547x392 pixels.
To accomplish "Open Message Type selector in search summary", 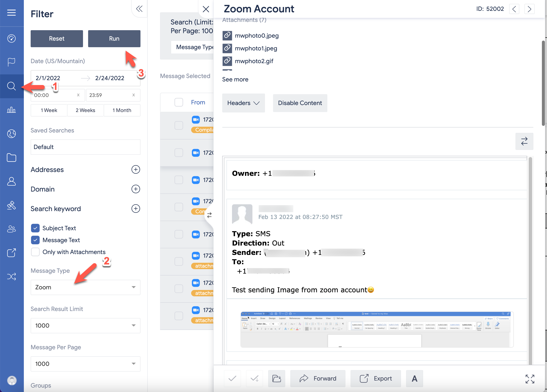I will pyautogui.click(x=192, y=47).
